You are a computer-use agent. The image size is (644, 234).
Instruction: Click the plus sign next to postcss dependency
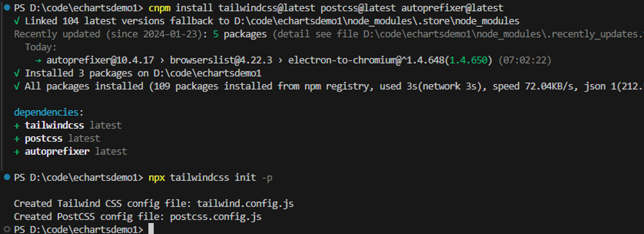click(x=17, y=138)
